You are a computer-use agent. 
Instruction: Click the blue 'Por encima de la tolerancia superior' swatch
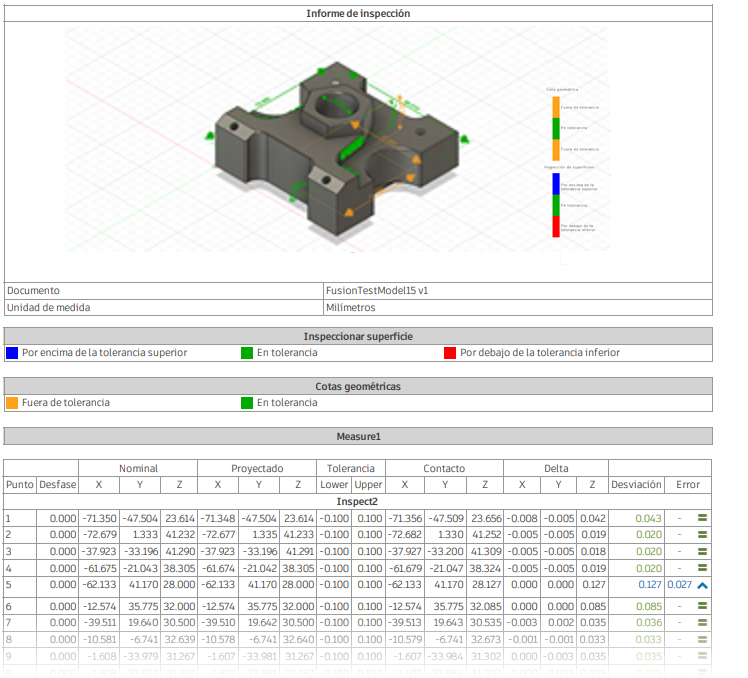(12, 353)
